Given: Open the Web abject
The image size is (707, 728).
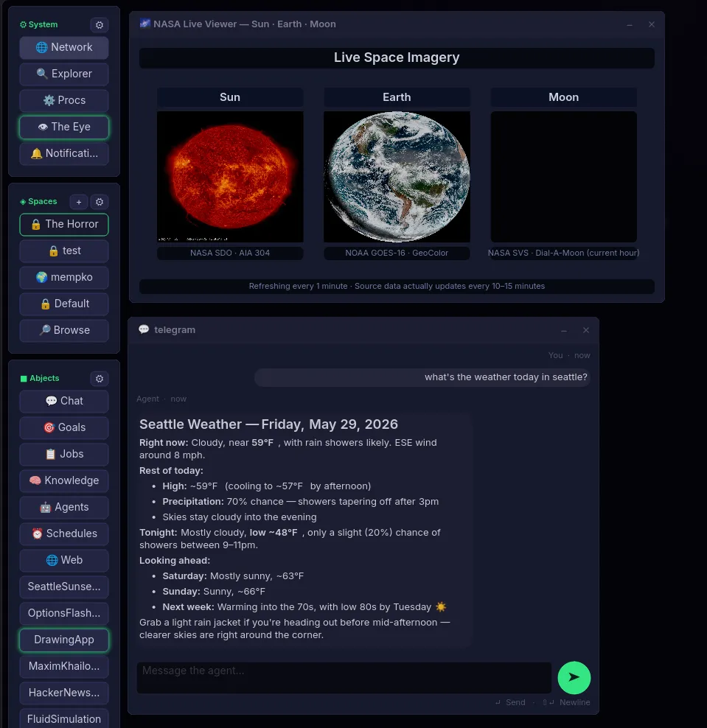Looking at the screenshot, I should click(x=64, y=560).
